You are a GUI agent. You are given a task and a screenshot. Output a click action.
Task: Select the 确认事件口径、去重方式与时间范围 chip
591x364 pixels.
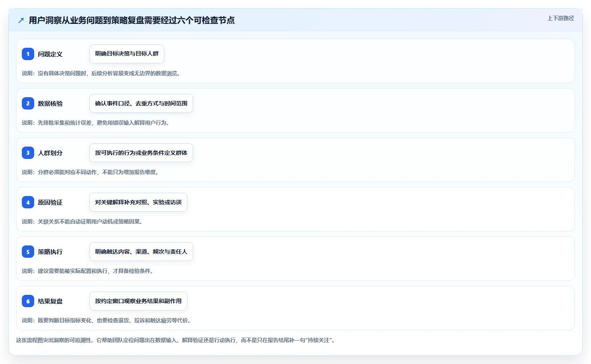pyautogui.click(x=141, y=103)
